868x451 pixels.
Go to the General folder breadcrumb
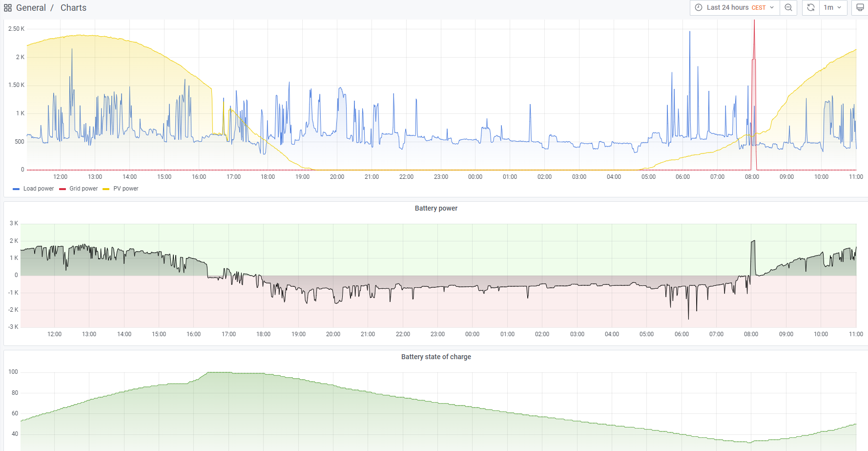coord(31,8)
